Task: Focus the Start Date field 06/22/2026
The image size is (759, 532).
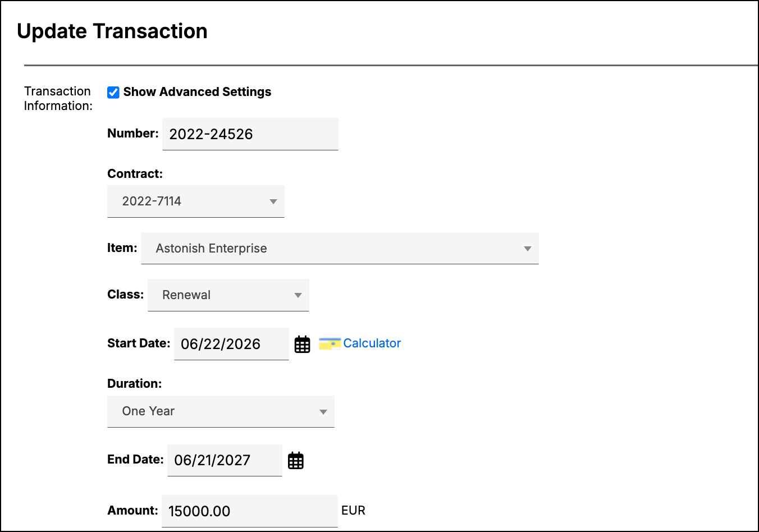Action: coord(231,344)
